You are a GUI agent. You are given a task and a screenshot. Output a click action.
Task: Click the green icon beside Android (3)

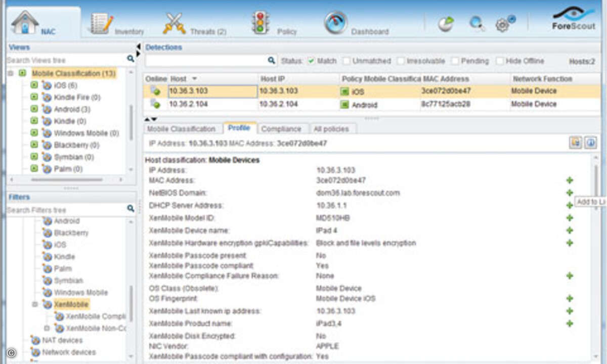point(34,109)
